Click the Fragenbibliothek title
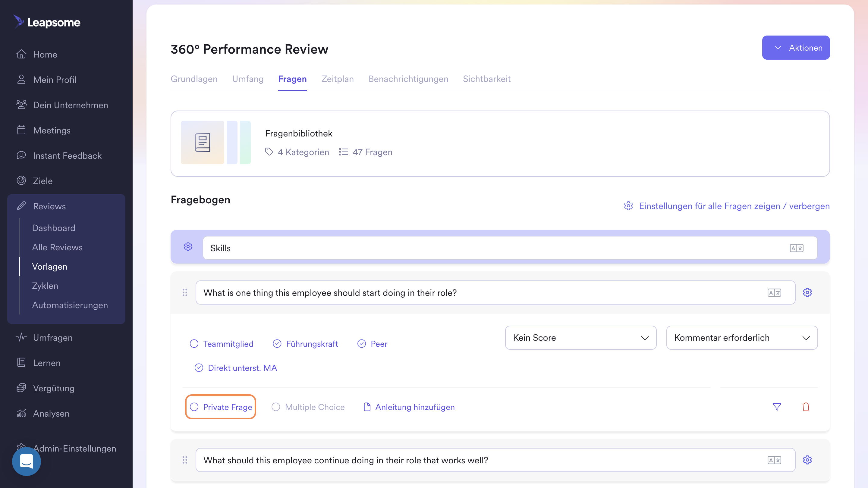The width and height of the screenshot is (868, 488). click(x=299, y=133)
